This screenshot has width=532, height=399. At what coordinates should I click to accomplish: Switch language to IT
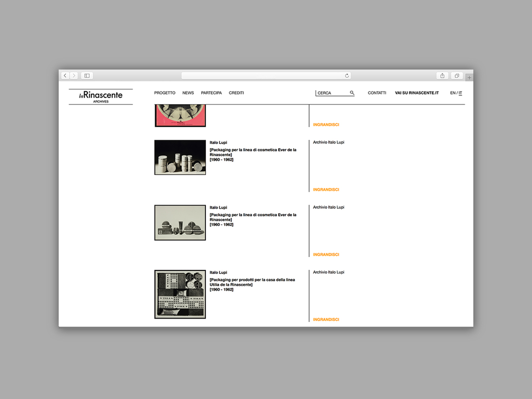461,93
